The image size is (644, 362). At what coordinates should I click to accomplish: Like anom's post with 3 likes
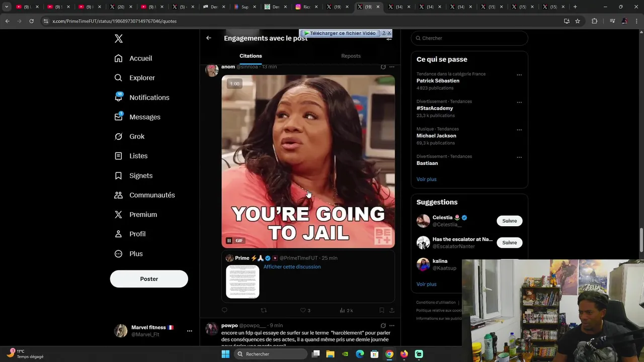click(x=305, y=310)
